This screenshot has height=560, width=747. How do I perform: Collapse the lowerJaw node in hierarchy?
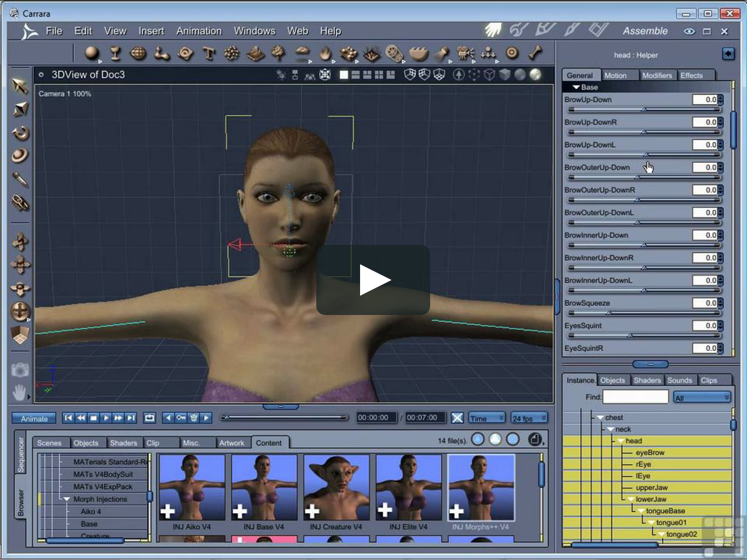click(x=631, y=499)
